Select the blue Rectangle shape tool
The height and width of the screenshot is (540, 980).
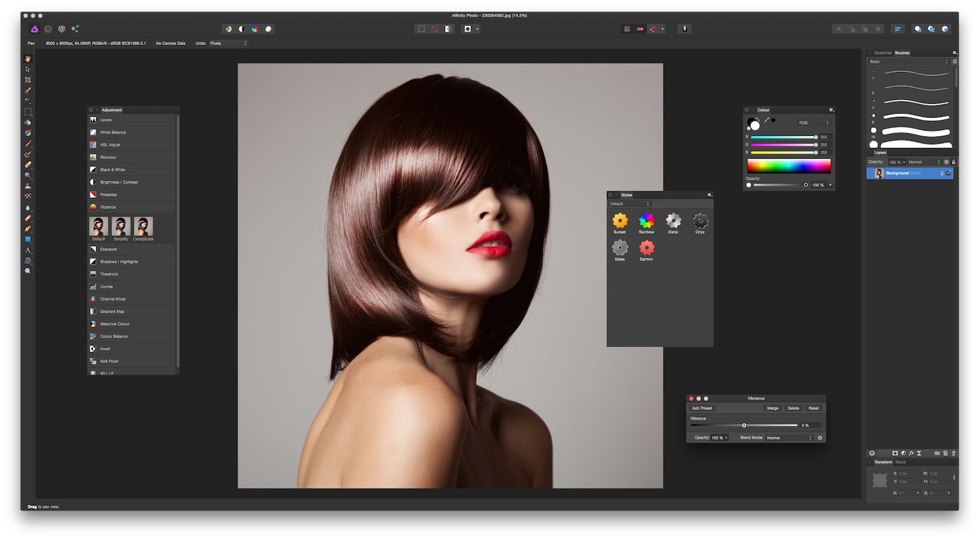coord(27,240)
